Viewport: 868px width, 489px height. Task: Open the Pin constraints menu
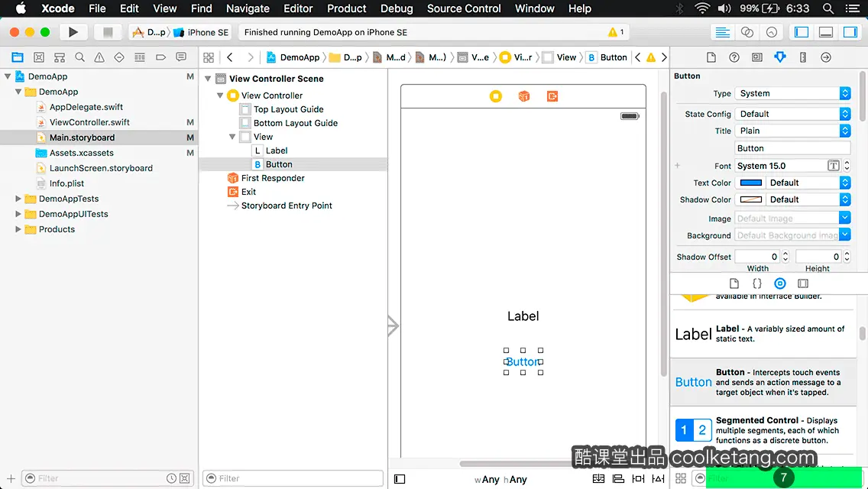[x=638, y=478]
